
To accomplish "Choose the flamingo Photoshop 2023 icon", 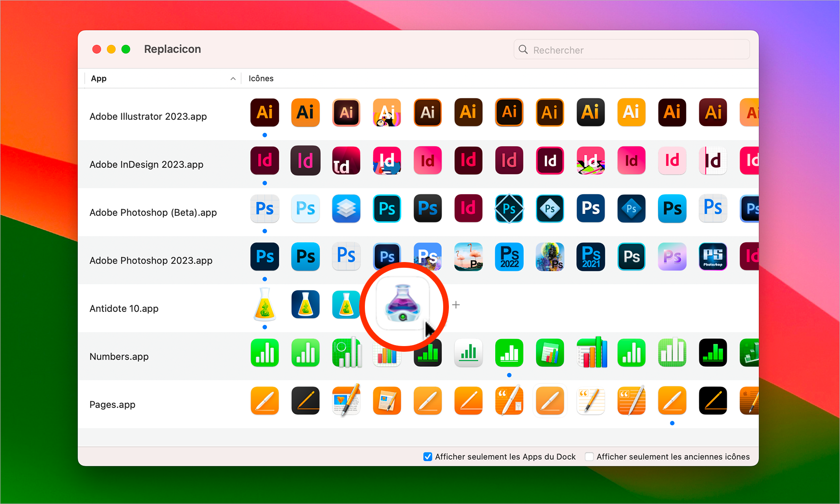I will (468, 257).
